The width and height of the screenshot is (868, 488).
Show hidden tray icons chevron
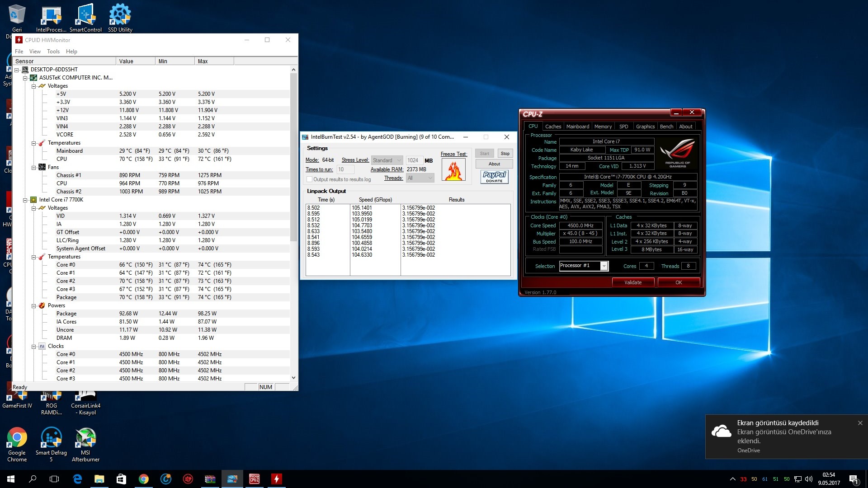[732, 479]
